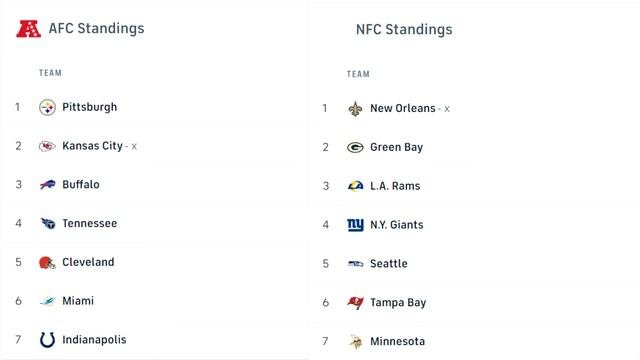The width and height of the screenshot is (640, 360).
Task: Click the Pittsburgh Steelers logo
Action: [47, 107]
